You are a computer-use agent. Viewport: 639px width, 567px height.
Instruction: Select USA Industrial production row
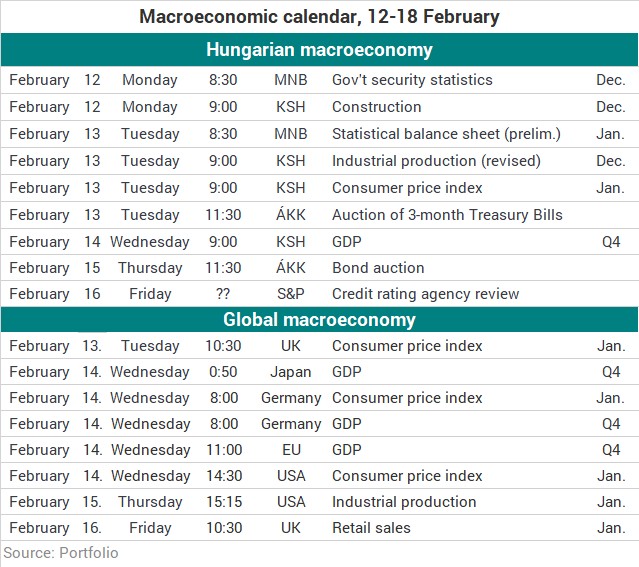tap(320, 502)
